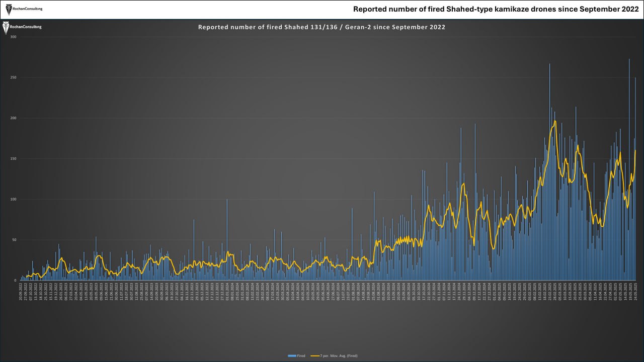Click the 50 y-axis label
Screen dimensions: 644x362
click(14, 240)
